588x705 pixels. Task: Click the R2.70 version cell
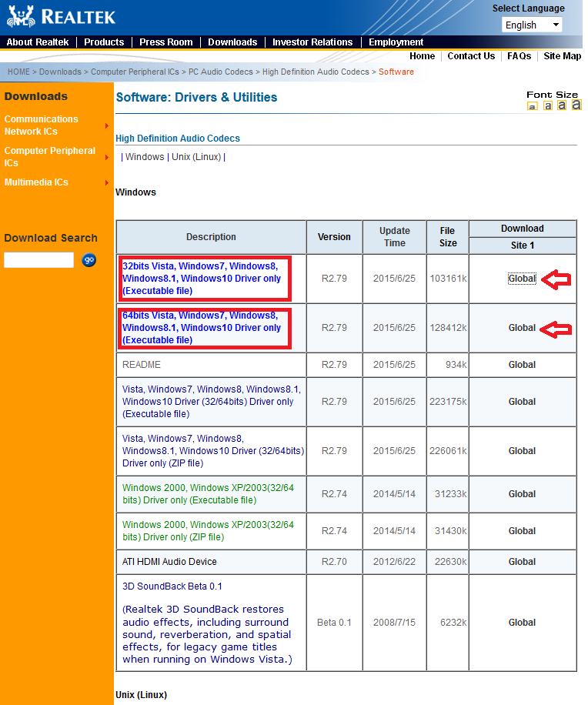tap(334, 562)
